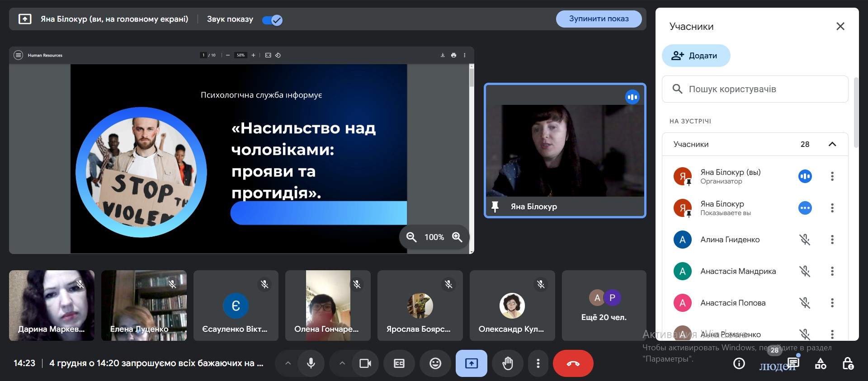Select Дарина Маркев... video tile
Image resolution: width=868 pixels, height=381 pixels.
click(52, 306)
